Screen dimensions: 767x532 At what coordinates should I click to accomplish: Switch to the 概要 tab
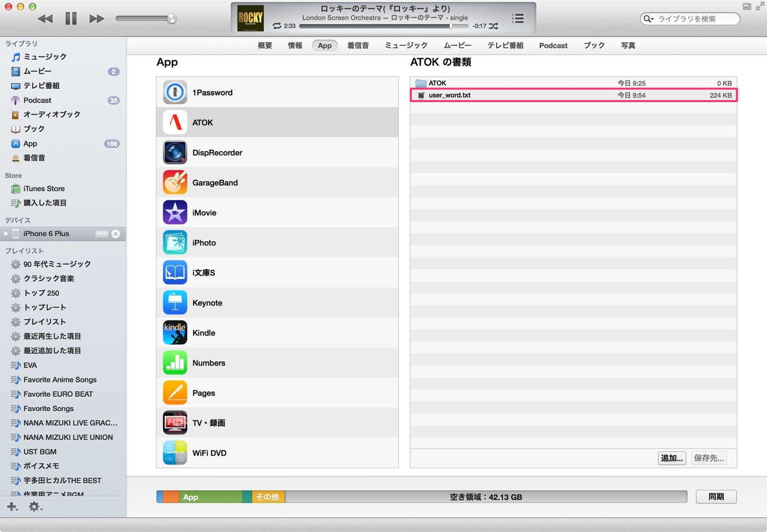tap(265, 45)
